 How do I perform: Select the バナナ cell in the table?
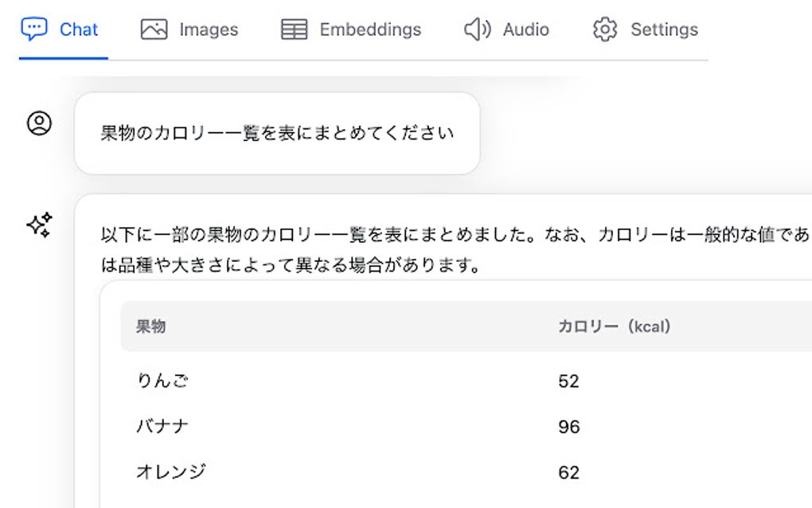[162, 427]
